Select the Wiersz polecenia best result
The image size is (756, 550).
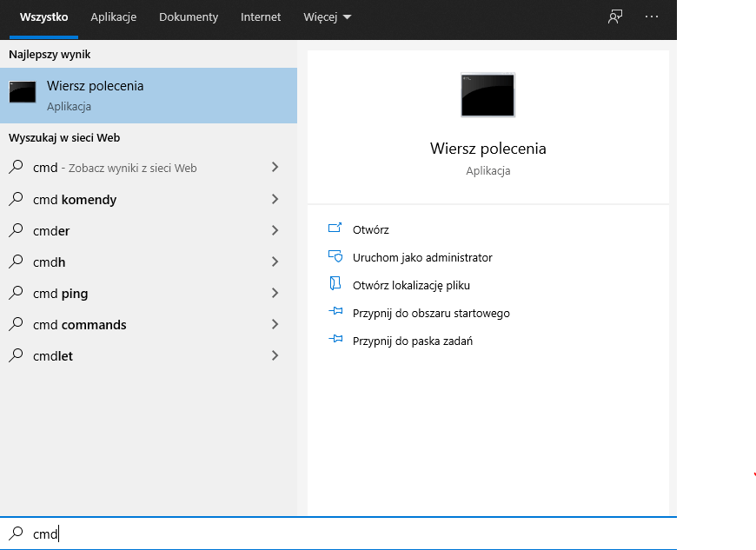[149, 96]
